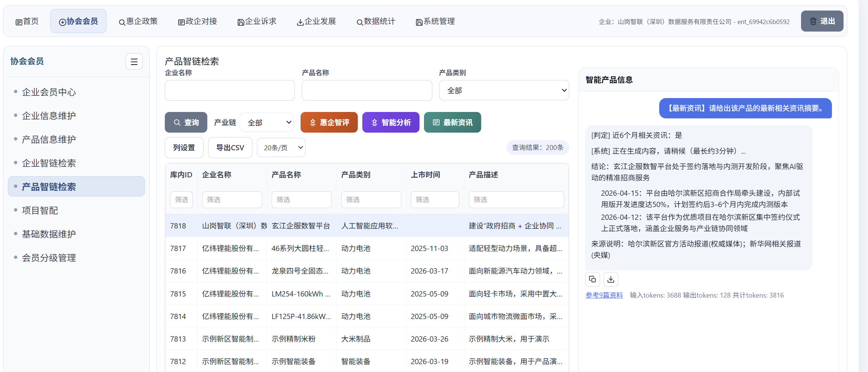Click cell LF125P-41.86kW... in row 7814
The image size is (868, 372).
pos(301,316)
